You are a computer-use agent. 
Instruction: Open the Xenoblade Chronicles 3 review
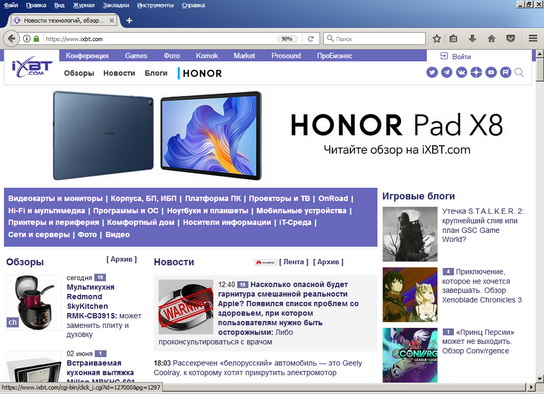point(482,286)
